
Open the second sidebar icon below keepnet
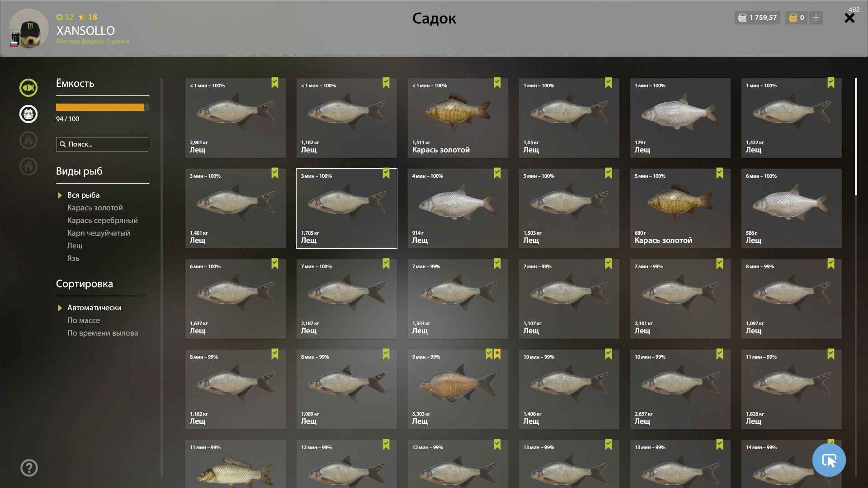[28, 114]
